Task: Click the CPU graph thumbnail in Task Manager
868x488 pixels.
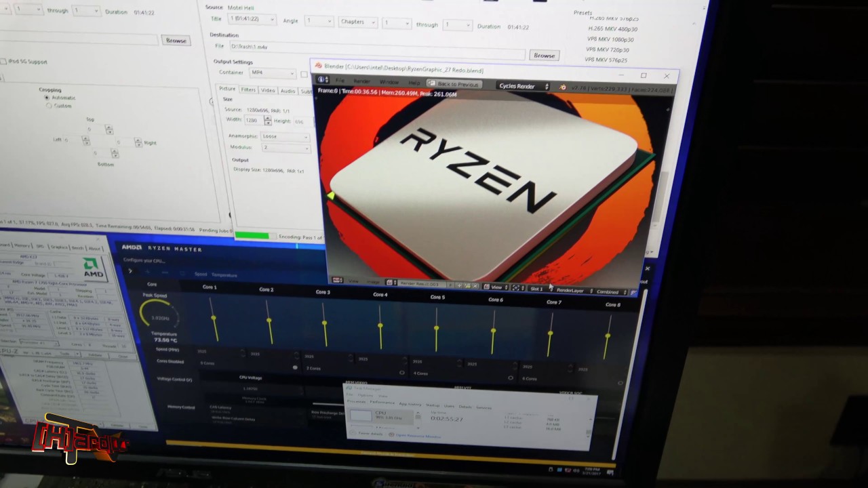Action: tap(361, 416)
